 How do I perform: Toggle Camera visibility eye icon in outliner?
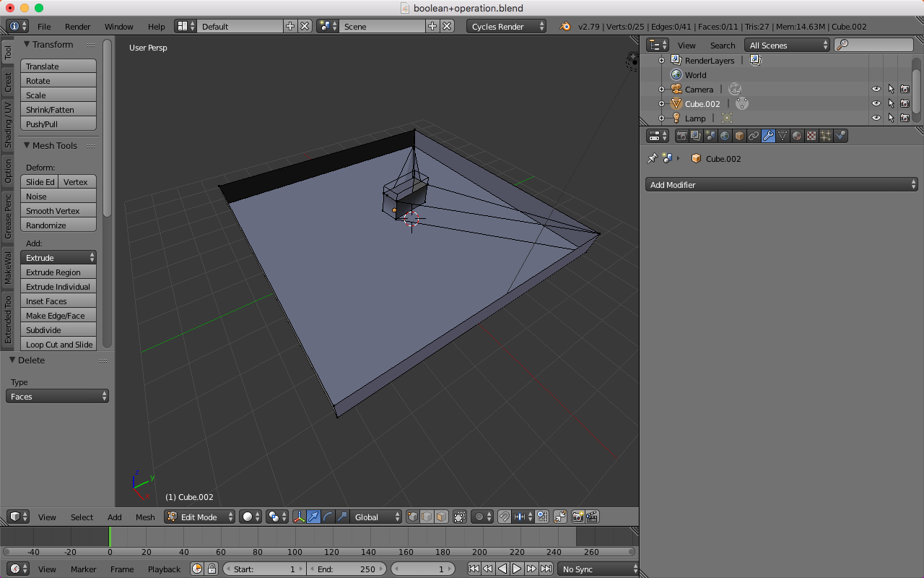876,89
